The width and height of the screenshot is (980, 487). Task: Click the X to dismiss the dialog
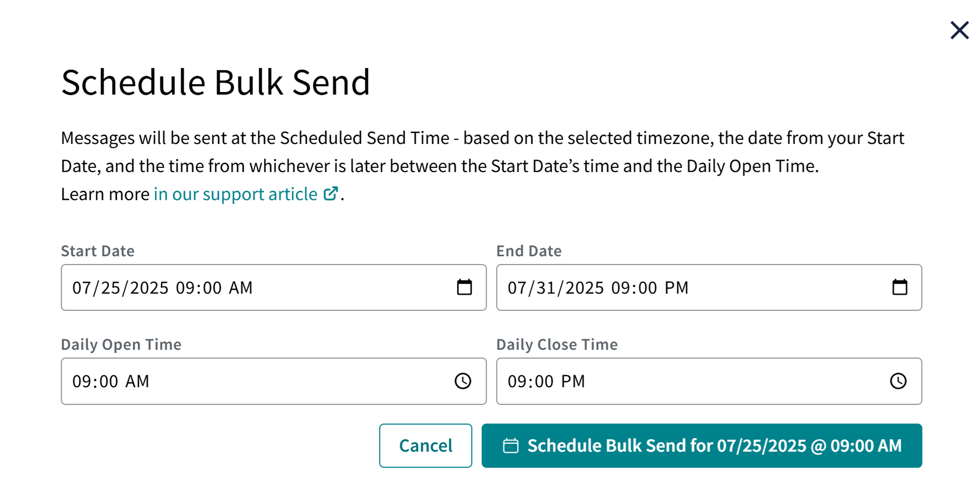[x=959, y=30]
